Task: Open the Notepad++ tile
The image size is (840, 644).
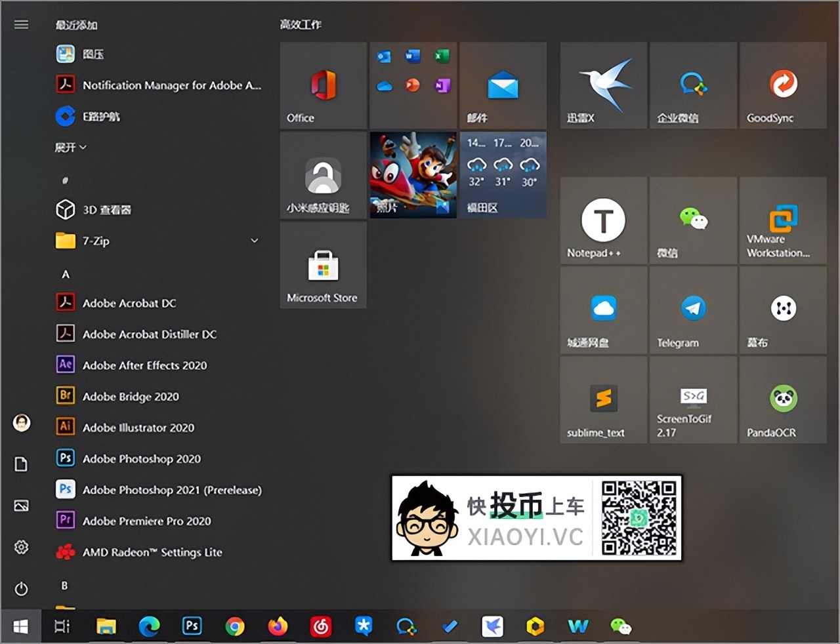Action: [603, 221]
